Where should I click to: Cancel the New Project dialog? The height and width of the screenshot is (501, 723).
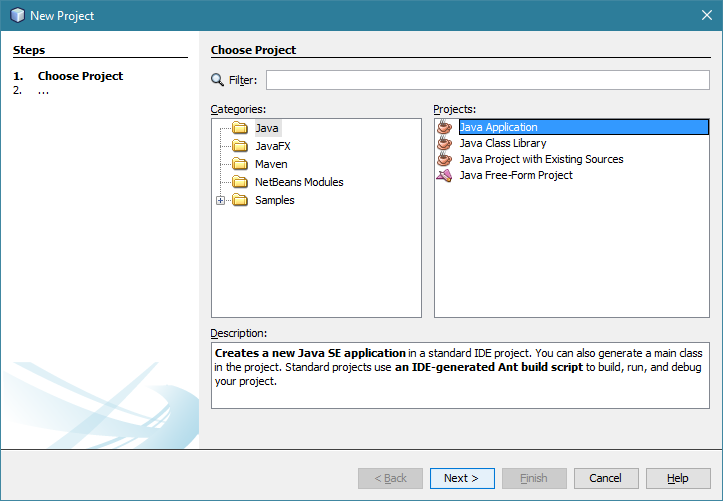[606, 478]
